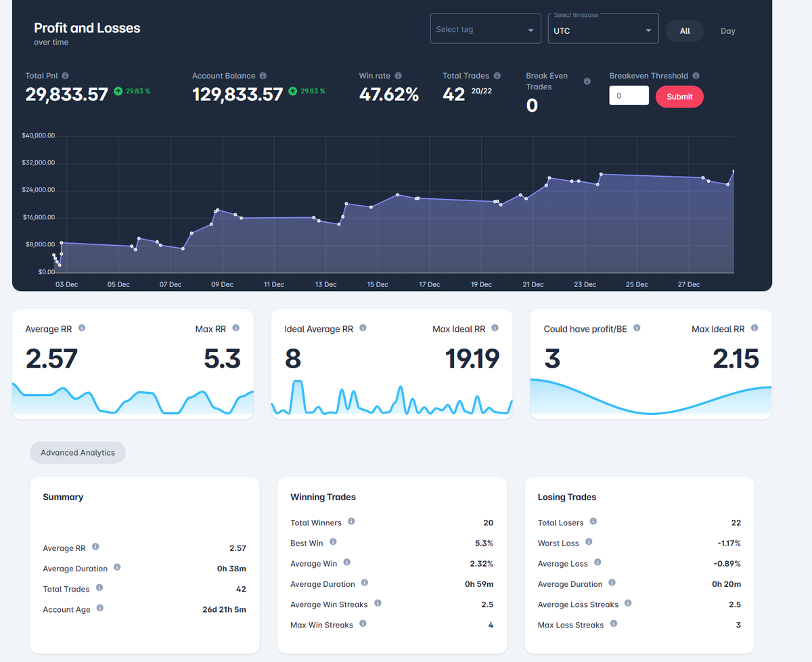Image resolution: width=812 pixels, height=662 pixels.
Task: Click info icon for Summary Total Trades
Action: pyautogui.click(x=99, y=588)
